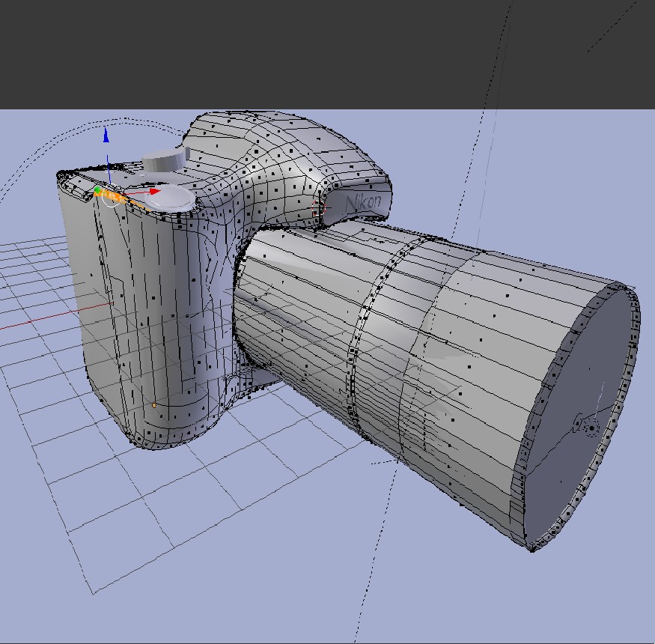Click the red X-axis line on the grid
655x644 pixels.
[x=45, y=318]
